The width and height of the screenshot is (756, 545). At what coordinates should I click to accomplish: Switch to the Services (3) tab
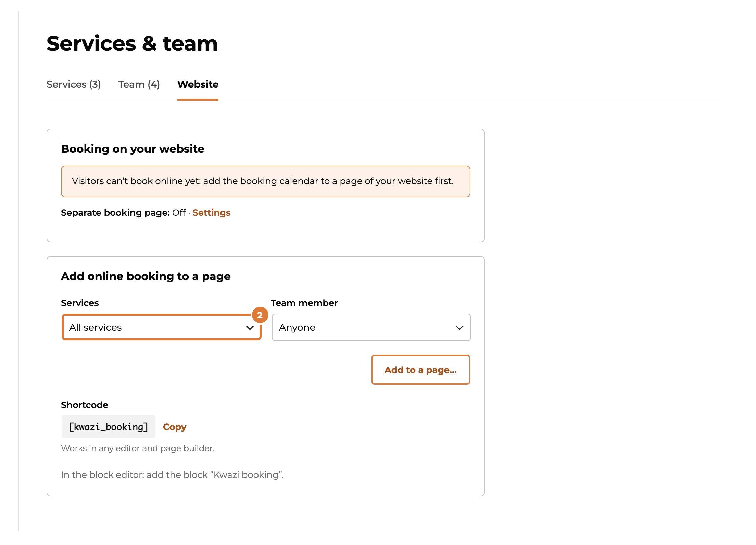point(74,84)
